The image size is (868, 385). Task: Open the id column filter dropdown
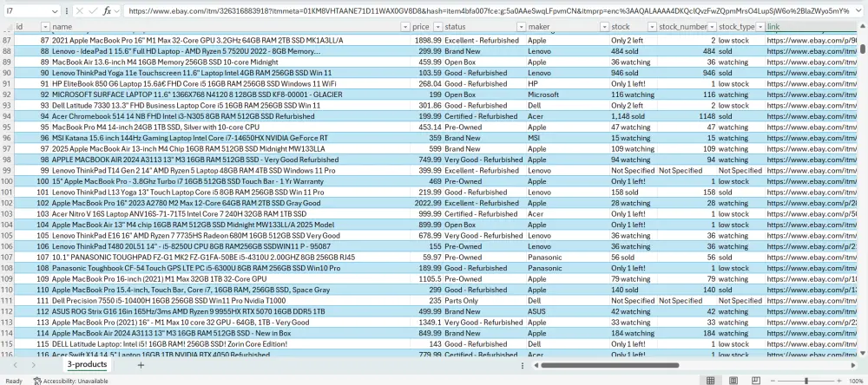click(45, 27)
